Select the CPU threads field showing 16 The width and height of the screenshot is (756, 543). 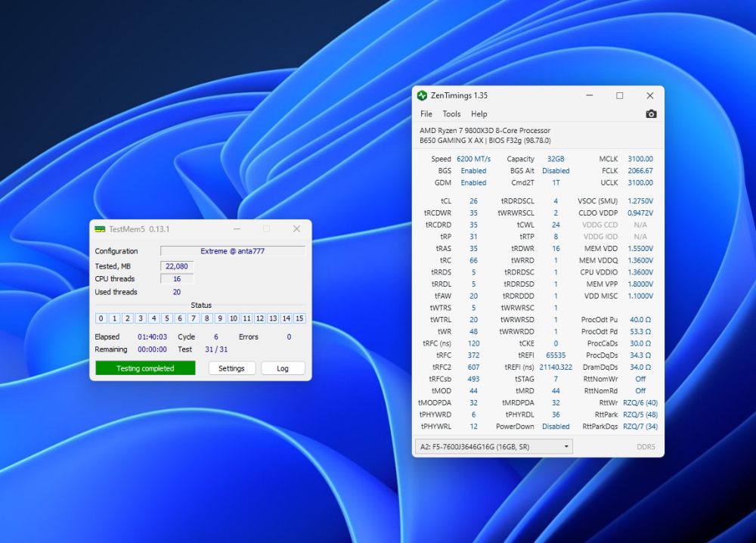pyautogui.click(x=176, y=278)
